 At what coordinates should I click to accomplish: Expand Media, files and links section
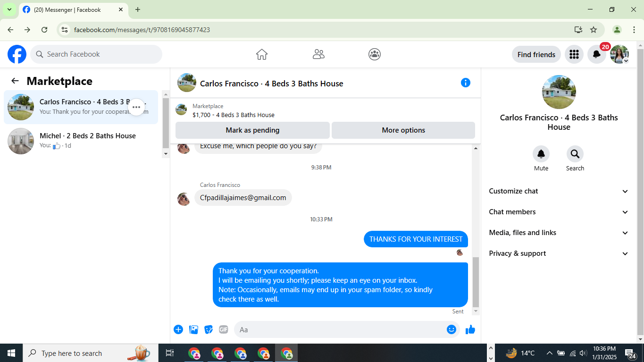[x=559, y=233]
